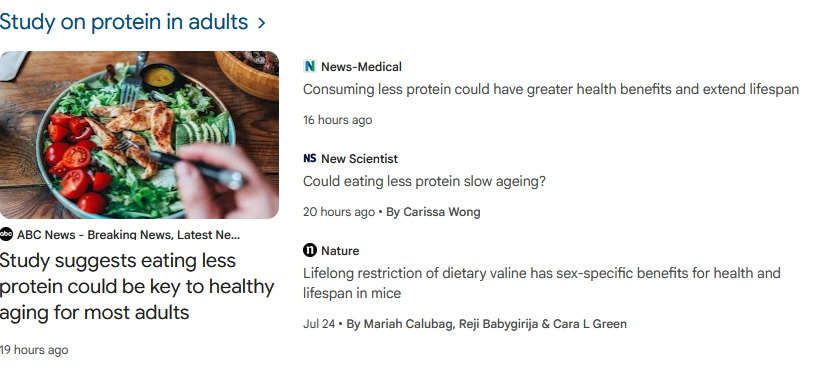Open Could eating less protein slow ageing?
822x370 pixels.
pos(424,181)
